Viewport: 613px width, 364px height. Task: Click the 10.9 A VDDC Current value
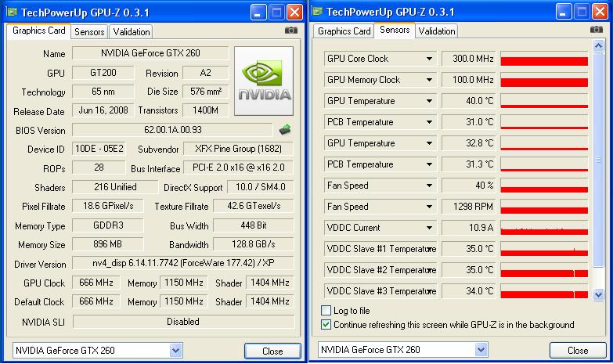(x=469, y=228)
